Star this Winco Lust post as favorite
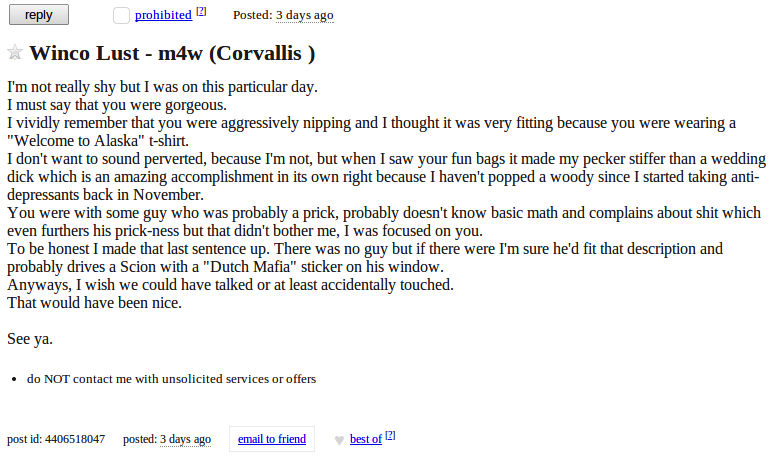Screen dimensions: 771x459 point(15,52)
